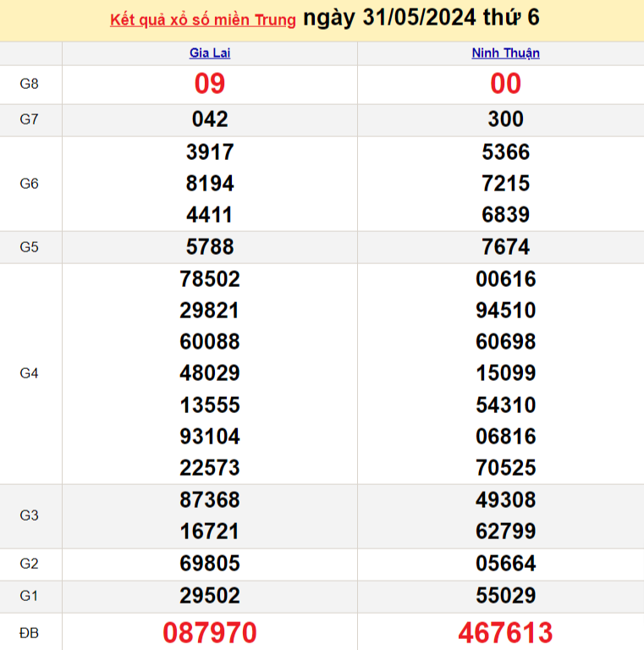644x650 pixels.
Task: Select Gia Lai G3 number 16721
Action: (210, 532)
